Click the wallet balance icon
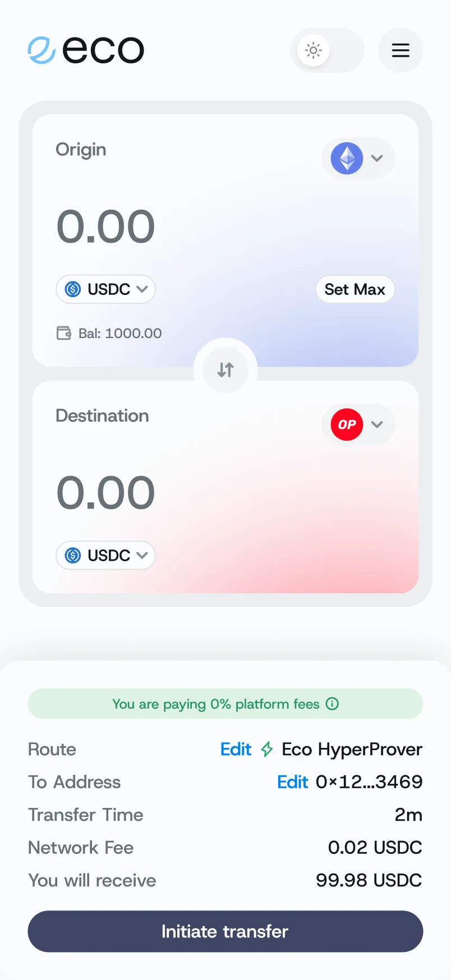Image resolution: width=451 pixels, height=980 pixels. [x=64, y=334]
